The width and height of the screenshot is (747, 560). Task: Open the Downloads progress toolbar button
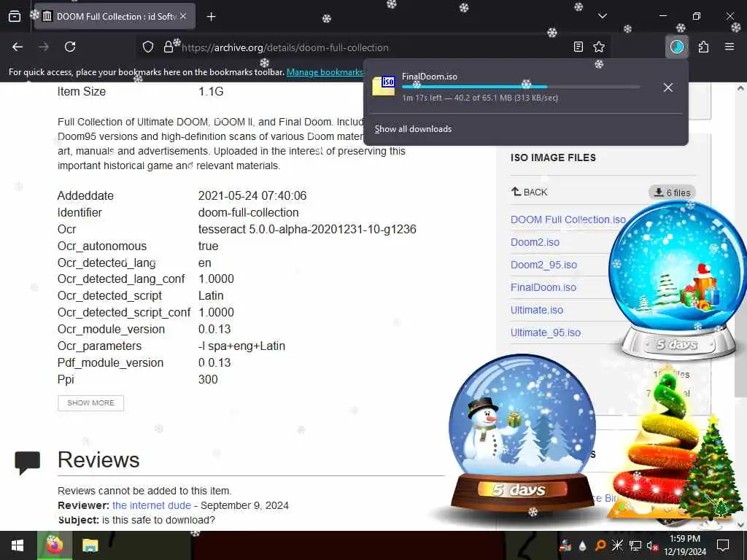676,47
